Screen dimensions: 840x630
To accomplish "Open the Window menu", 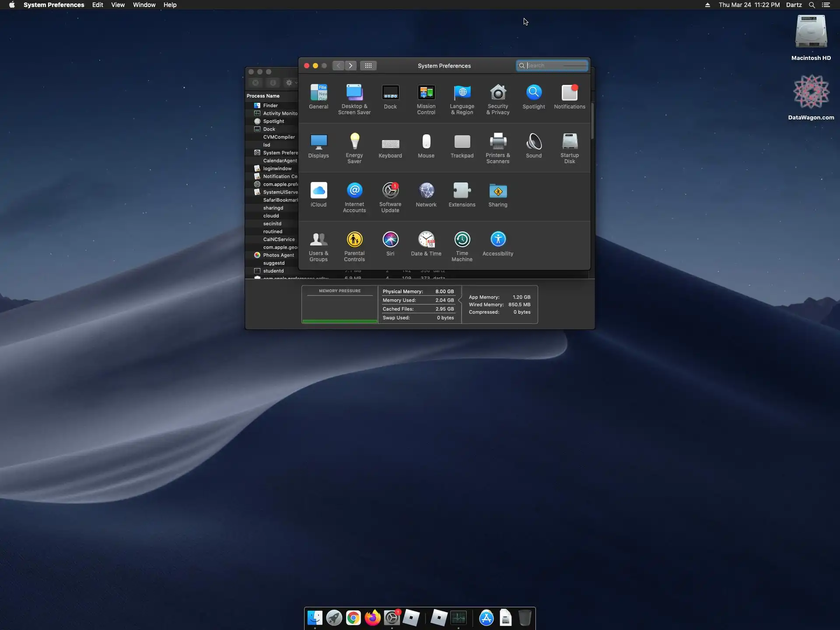I will click(144, 5).
